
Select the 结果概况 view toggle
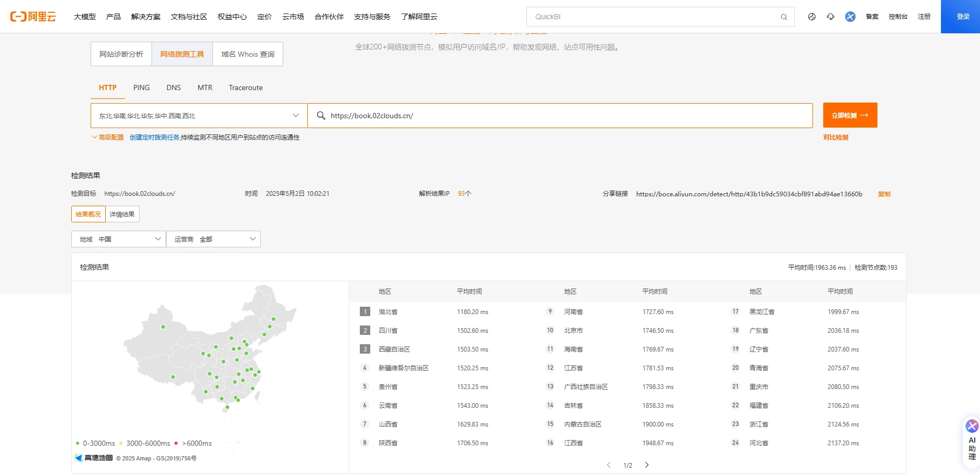pyautogui.click(x=88, y=214)
